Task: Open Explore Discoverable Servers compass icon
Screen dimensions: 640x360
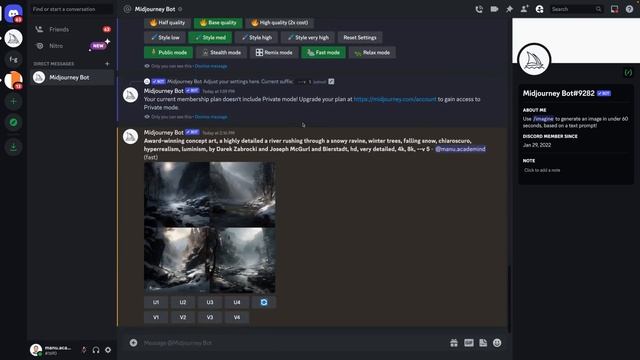Action: click(x=13, y=122)
